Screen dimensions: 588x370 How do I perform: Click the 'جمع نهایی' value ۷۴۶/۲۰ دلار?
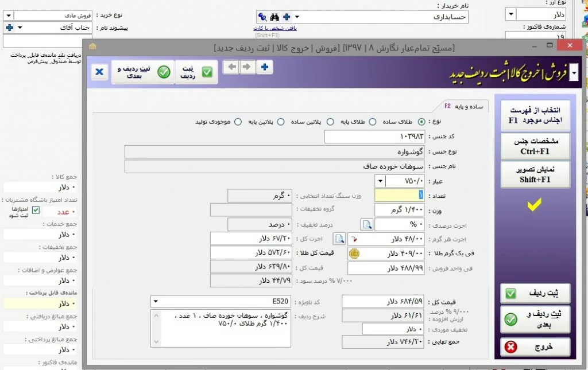point(383,342)
